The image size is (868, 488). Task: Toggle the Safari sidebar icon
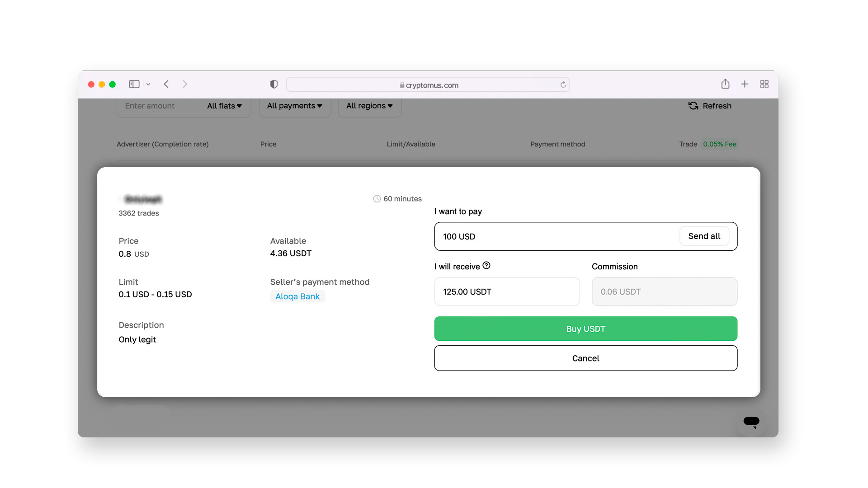pyautogui.click(x=134, y=84)
